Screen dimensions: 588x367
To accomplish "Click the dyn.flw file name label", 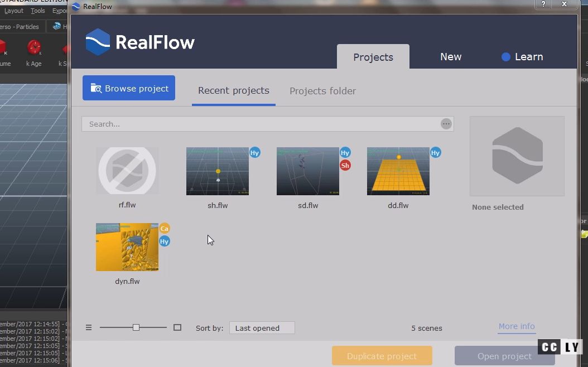I will click(127, 281).
